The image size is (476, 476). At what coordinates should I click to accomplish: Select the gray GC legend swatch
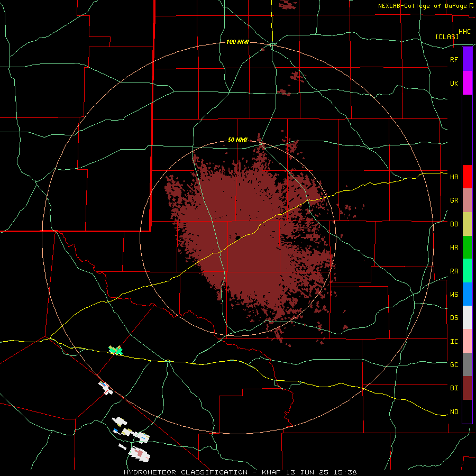coord(467,364)
